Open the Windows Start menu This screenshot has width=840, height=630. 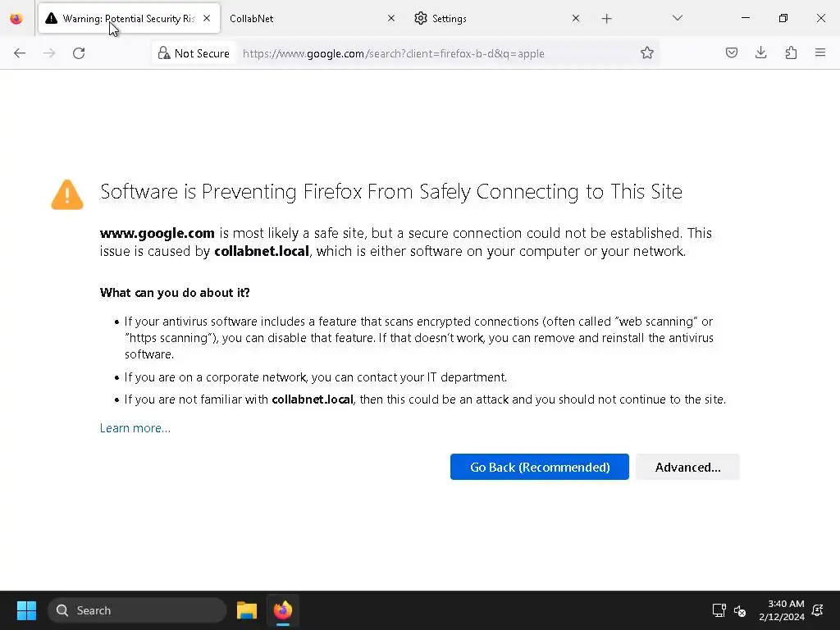point(26,610)
